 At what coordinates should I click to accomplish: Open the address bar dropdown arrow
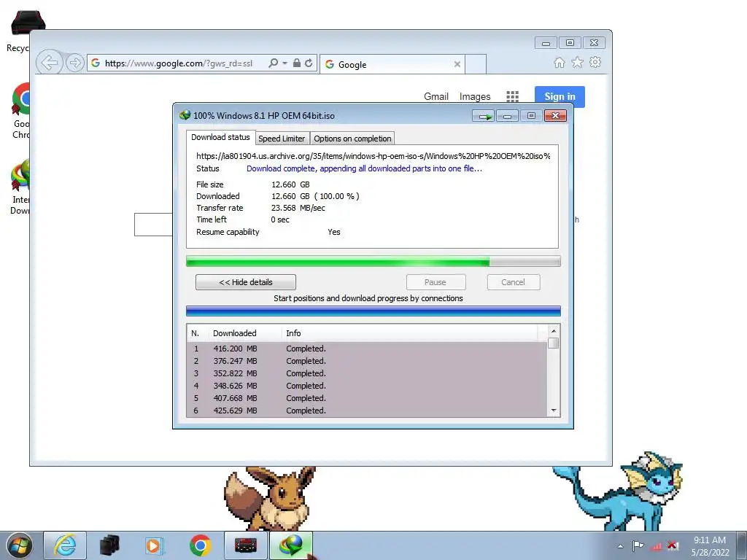(x=285, y=63)
